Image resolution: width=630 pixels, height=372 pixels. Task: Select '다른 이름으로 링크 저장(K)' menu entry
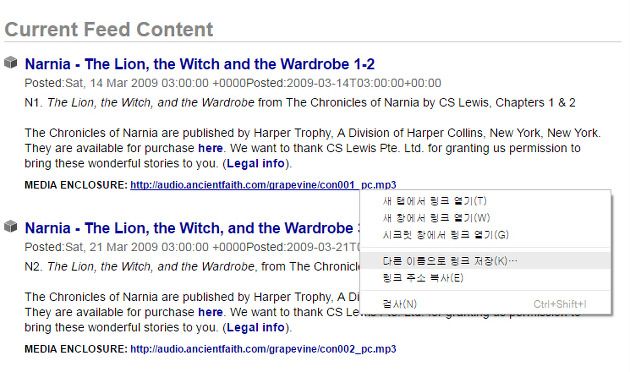coord(485,261)
